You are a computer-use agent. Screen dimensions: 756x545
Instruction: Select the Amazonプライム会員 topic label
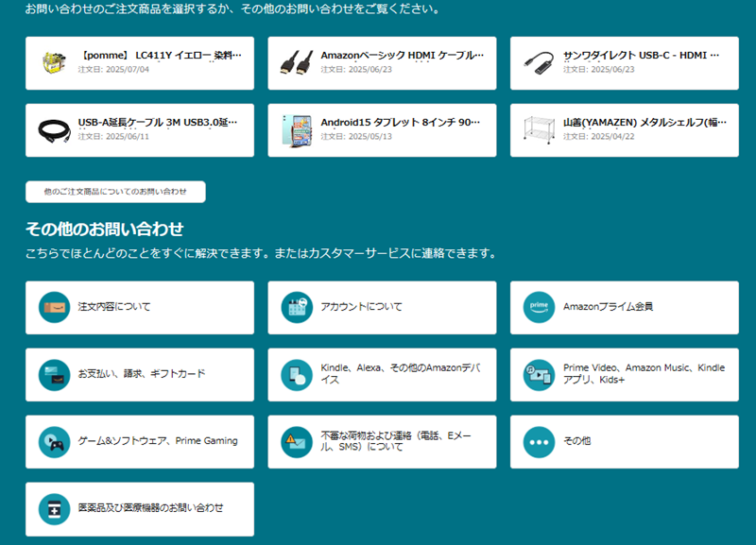tap(608, 306)
